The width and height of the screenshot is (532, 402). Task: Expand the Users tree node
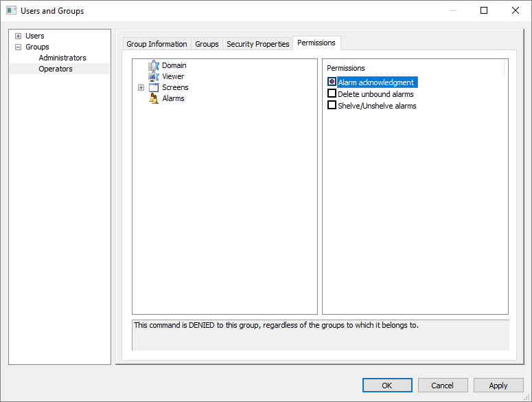tap(19, 36)
